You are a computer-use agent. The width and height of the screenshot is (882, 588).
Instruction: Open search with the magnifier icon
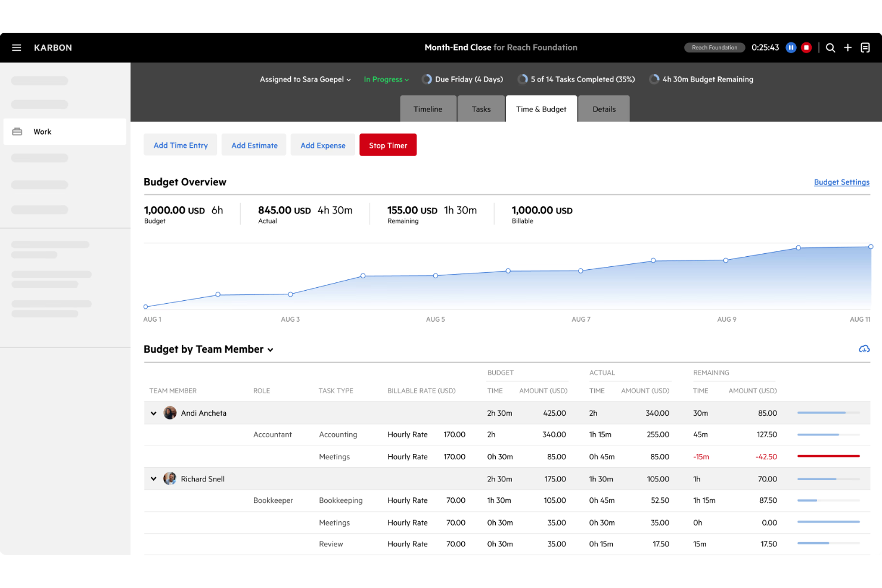[830, 47]
